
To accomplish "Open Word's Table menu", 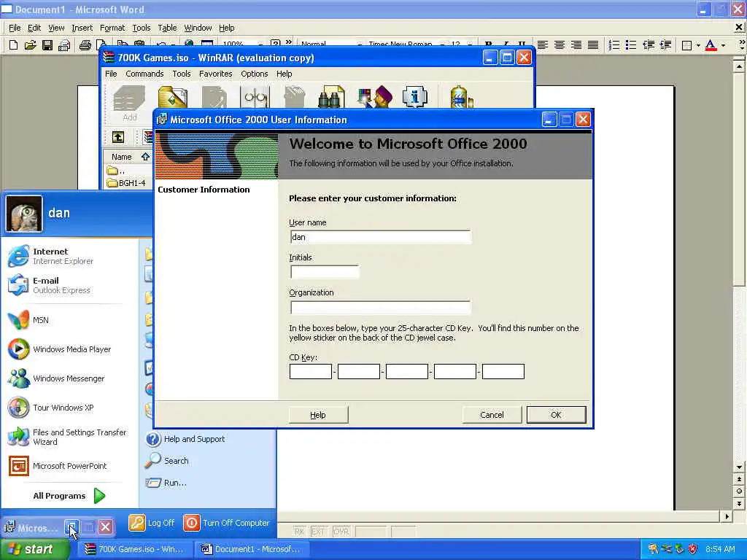I will point(167,28).
